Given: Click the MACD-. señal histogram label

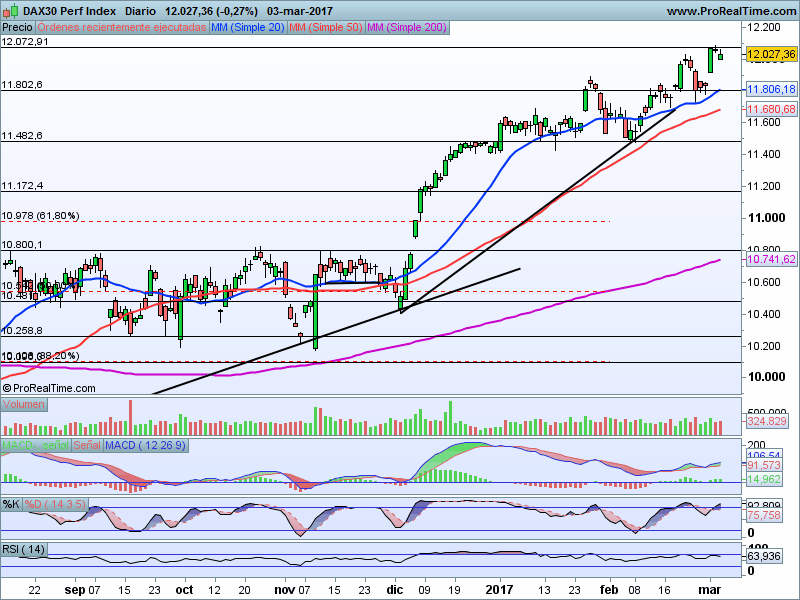Looking at the screenshot, I should (x=35, y=445).
